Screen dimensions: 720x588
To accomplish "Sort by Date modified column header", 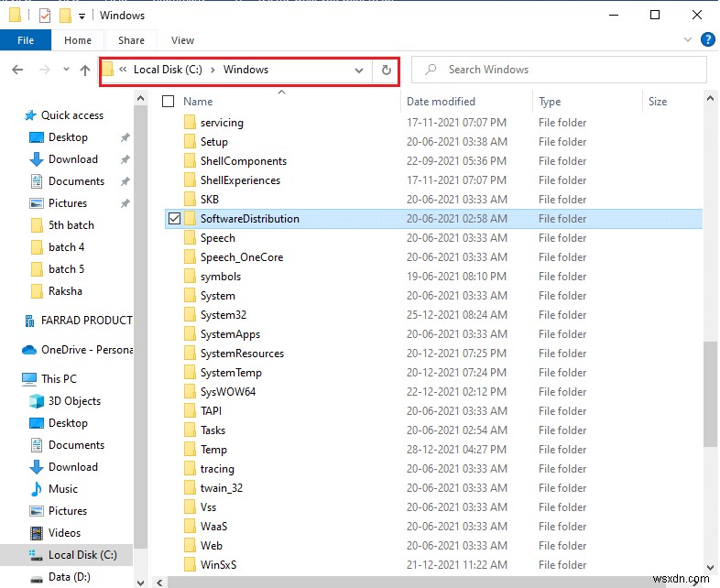I will [441, 102].
